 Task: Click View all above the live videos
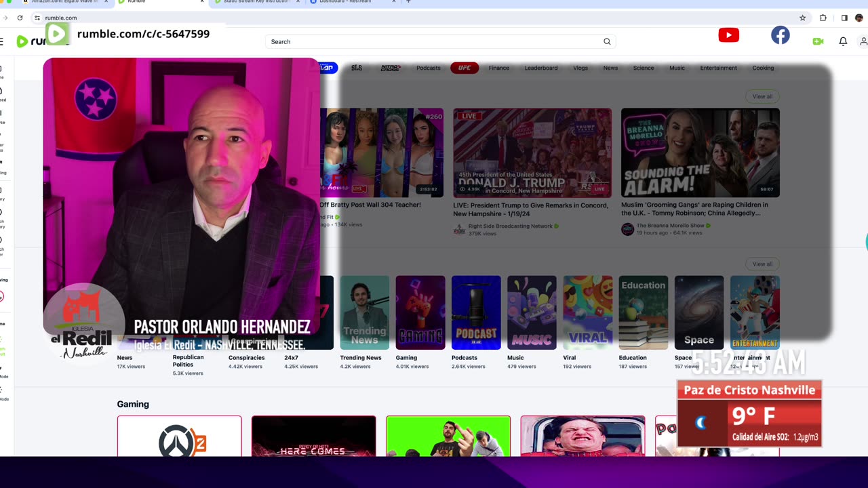(762, 96)
